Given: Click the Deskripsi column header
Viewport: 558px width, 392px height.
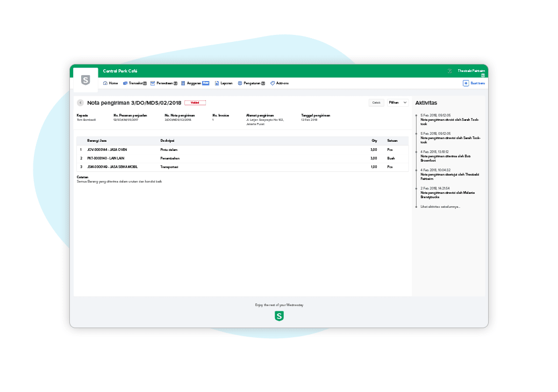Looking at the screenshot, I should pos(167,141).
